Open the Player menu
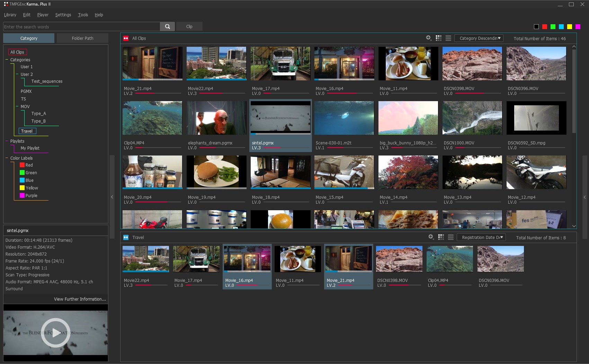 pyautogui.click(x=43, y=15)
